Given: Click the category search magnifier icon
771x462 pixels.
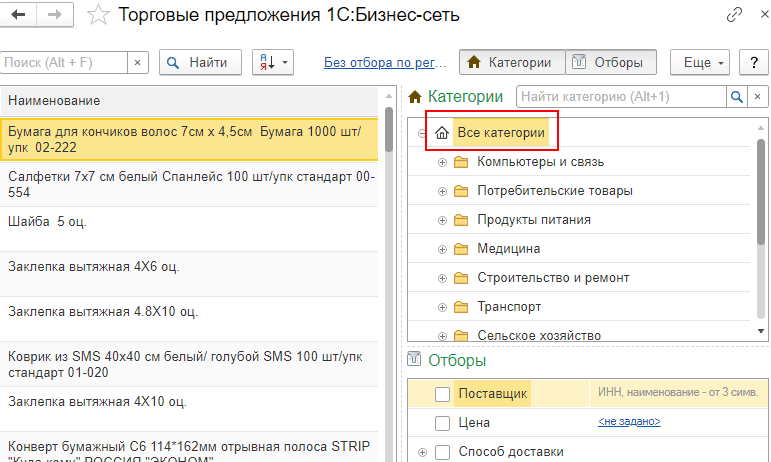Looking at the screenshot, I should coord(737,97).
